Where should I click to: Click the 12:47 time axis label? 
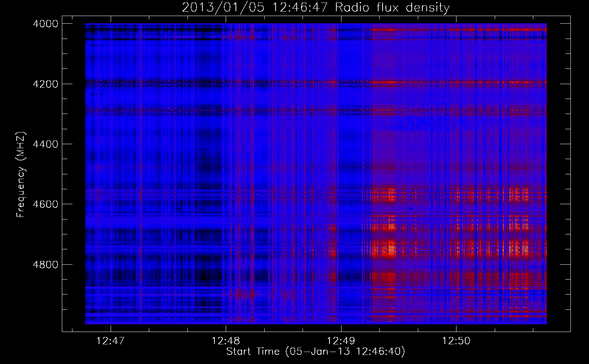coord(110,341)
